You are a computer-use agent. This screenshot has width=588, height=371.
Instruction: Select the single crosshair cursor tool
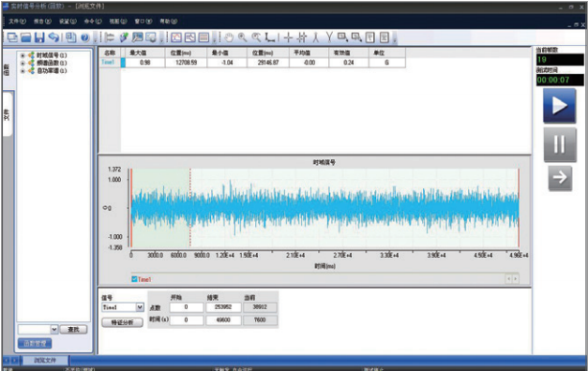pos(288,37)
